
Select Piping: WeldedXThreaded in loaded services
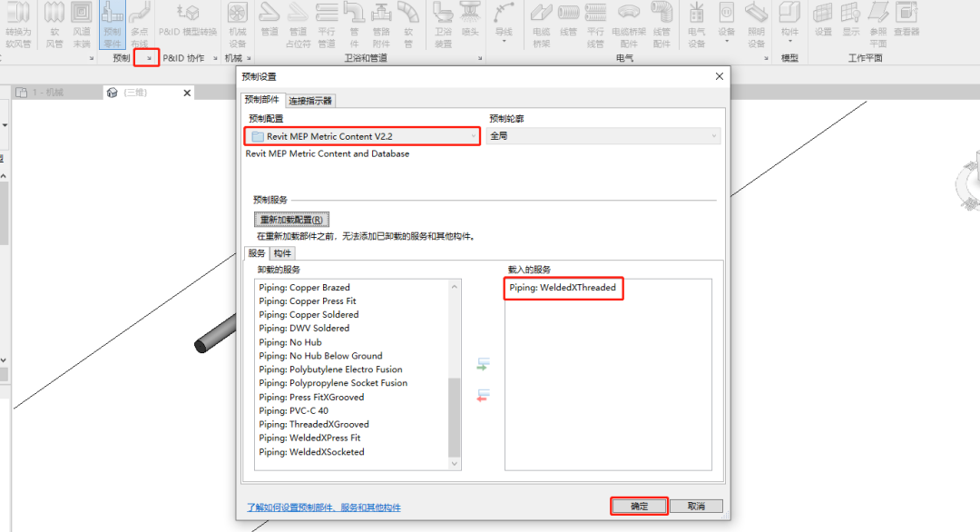pyautogui.click(x=563, y=288)
